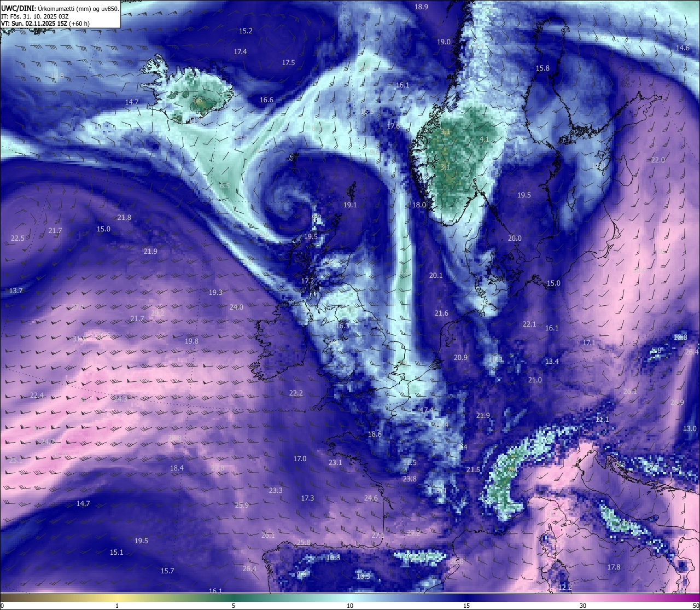This screenshot has height=610, width=700.
Task: Click the 23.3 value in the Bay of Biscay
Action: point(276,491)
